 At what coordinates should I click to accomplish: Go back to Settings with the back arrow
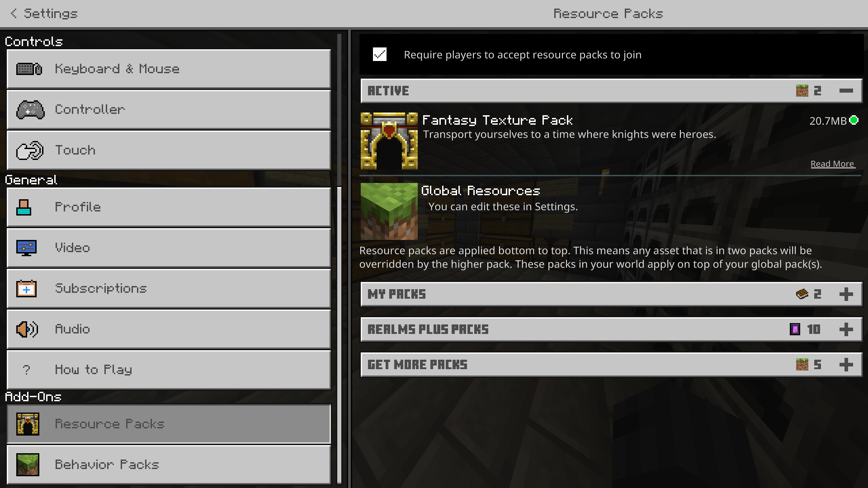(x=14, y=14)
